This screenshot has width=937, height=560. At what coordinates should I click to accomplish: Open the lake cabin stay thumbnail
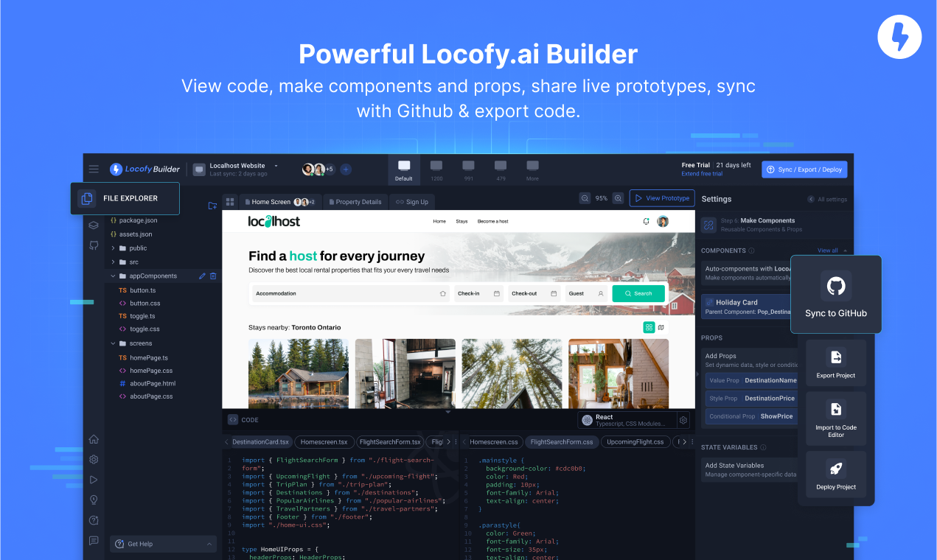(x=299, y=373)
